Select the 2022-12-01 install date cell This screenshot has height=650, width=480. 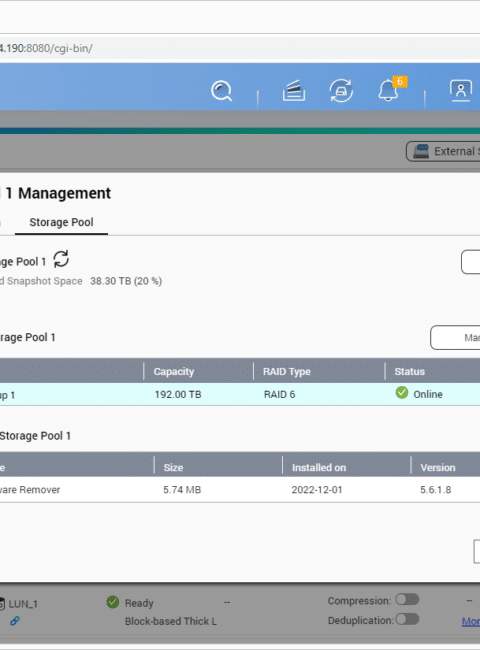click(317, 490)
